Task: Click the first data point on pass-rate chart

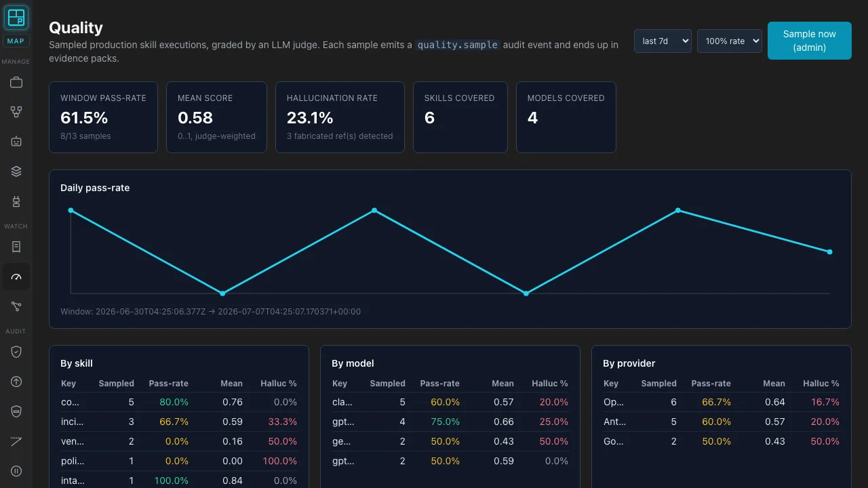Action: pyautogui.click(x=71, y=210)
